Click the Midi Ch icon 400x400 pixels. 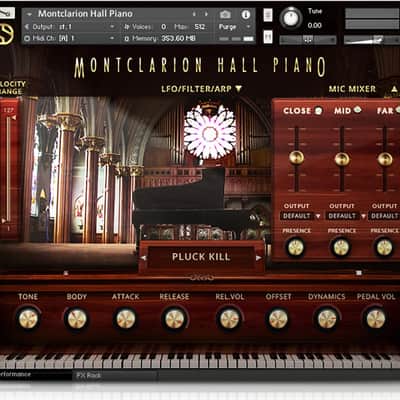click(x=27, y=39)
